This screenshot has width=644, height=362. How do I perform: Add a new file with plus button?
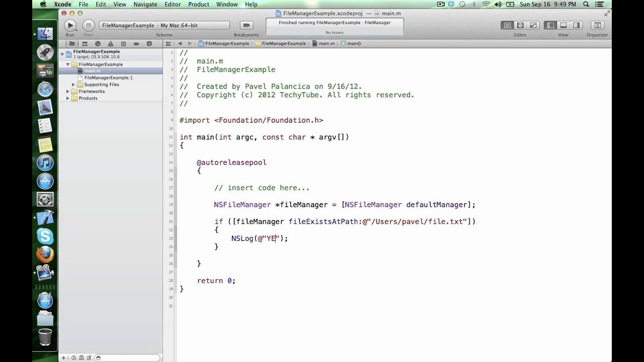tap(63, 357)
